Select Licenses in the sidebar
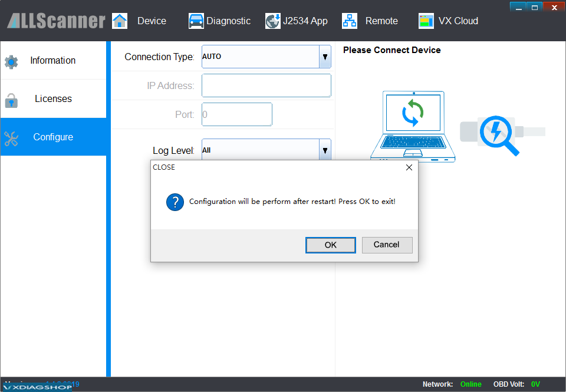Screen dimensions: 566x392 tap(54, 98)
